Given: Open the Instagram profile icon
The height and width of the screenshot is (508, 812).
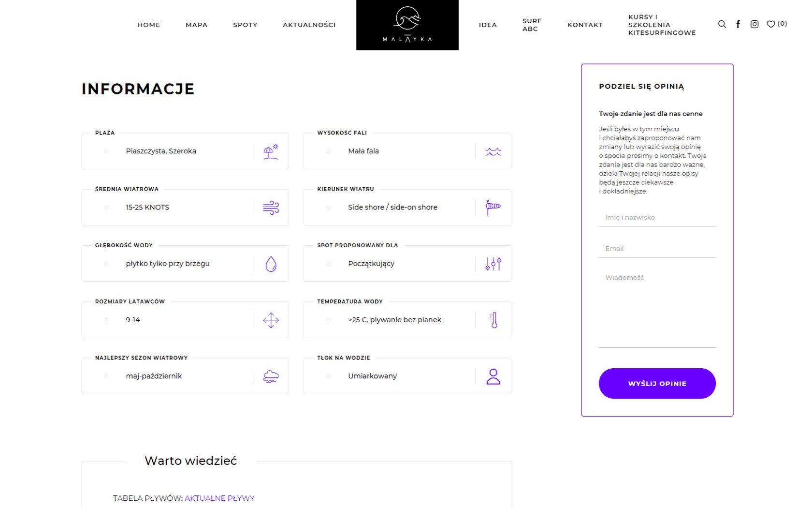Looking at the screenshot, I should [x=754, y=24].
